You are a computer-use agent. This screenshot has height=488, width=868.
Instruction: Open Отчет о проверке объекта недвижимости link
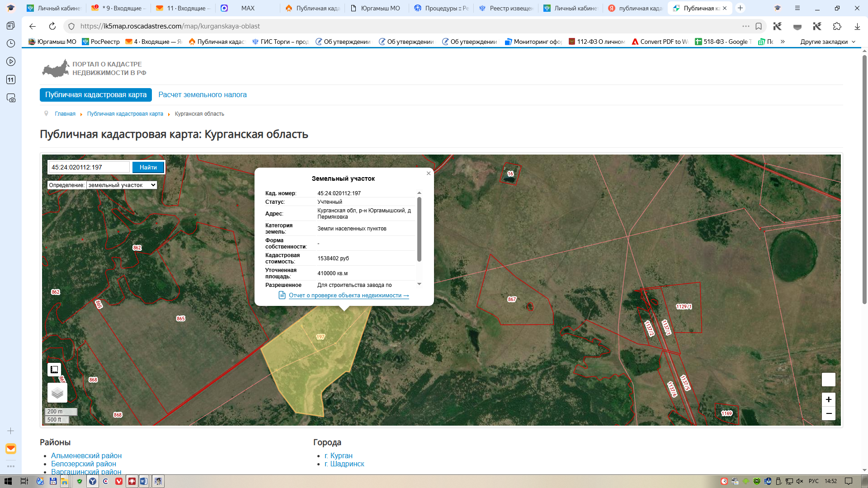(x=349, y=296)
